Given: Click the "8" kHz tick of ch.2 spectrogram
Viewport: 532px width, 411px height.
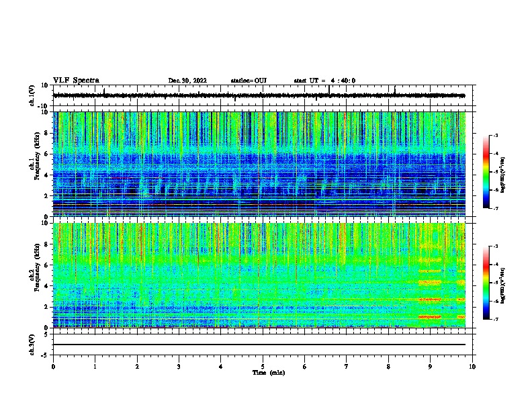Looking at the screenshot, I should point(46,244).
